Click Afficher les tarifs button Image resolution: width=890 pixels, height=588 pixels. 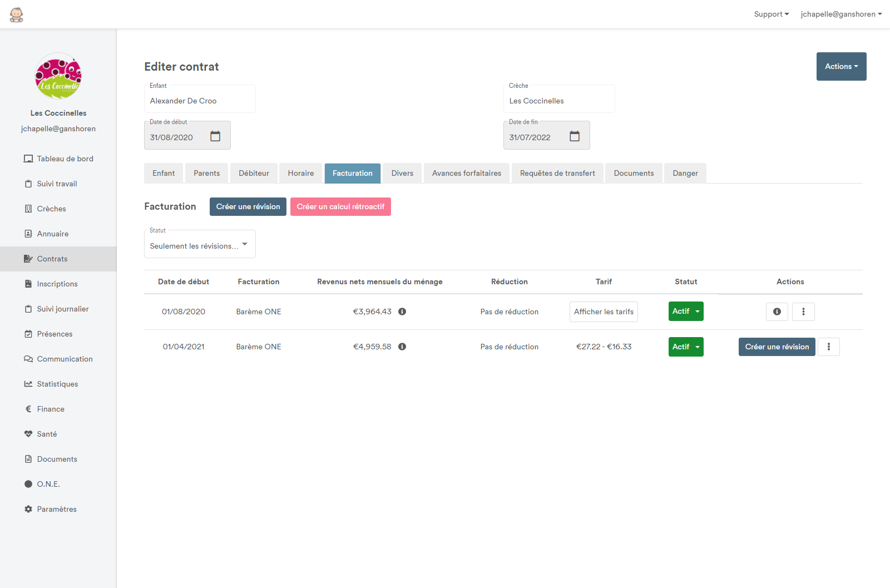(x=604, y=312)
